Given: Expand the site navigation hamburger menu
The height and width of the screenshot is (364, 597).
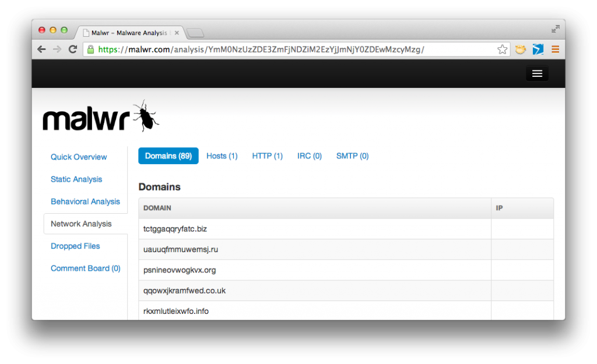Looking at the screenshot, I should pyautogui.click(x=537, y=73).
